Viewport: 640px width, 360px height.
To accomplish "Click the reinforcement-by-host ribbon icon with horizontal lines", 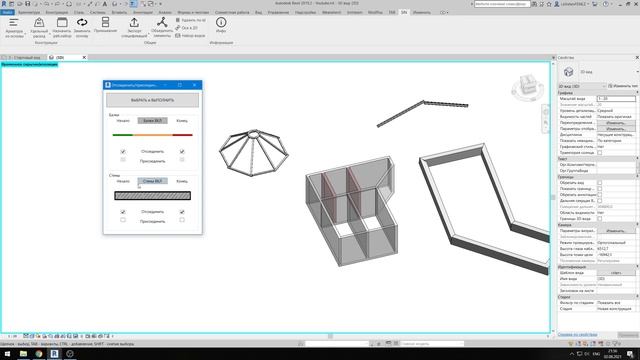I will pyautogui.click(x=14, y=22).
